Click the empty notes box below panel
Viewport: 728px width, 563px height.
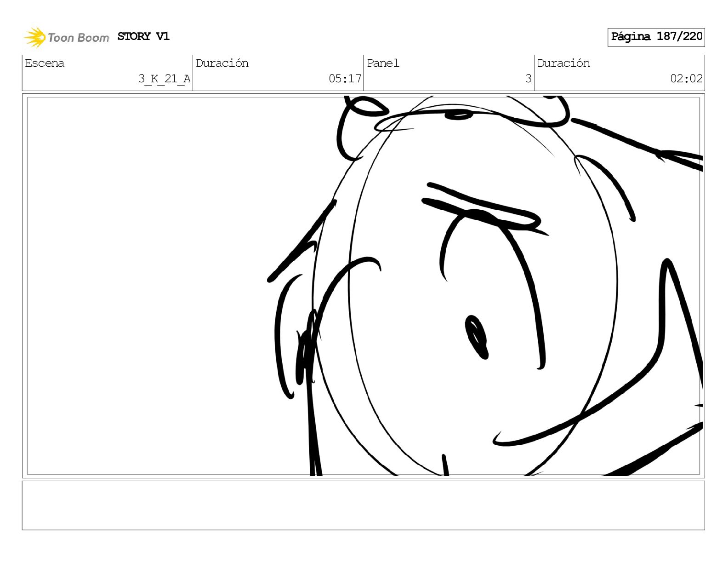click(x=364, y=506)
